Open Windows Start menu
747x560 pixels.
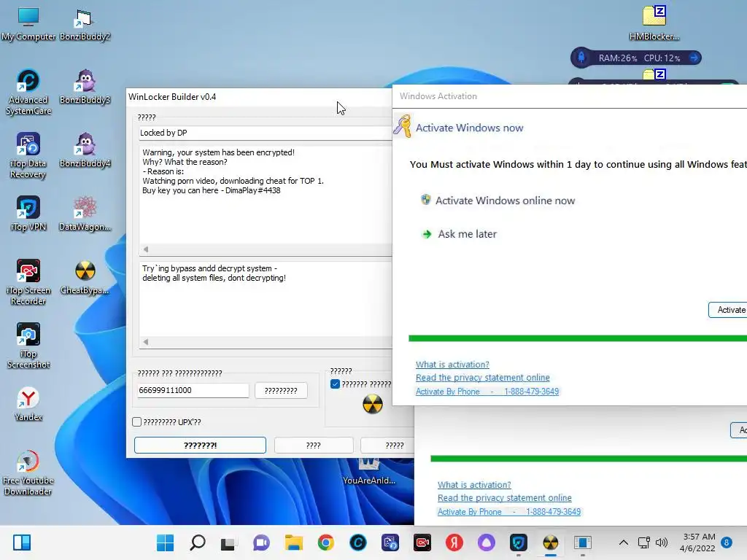coord(166,542)
